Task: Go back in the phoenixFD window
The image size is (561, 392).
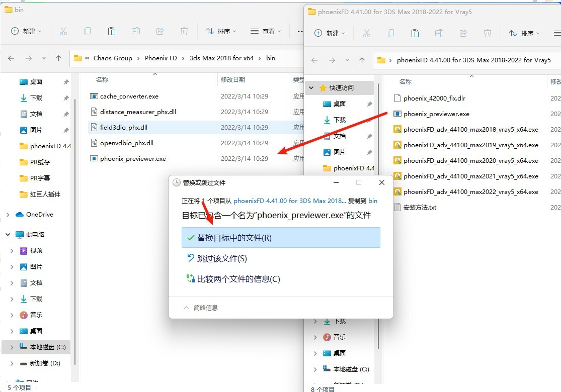Action: 314,60
